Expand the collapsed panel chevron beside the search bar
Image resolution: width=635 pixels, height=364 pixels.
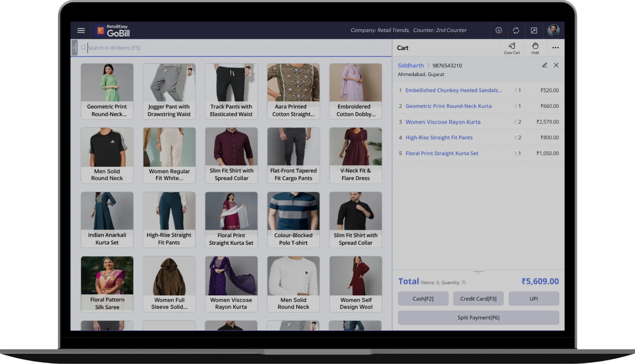[74, 47]
